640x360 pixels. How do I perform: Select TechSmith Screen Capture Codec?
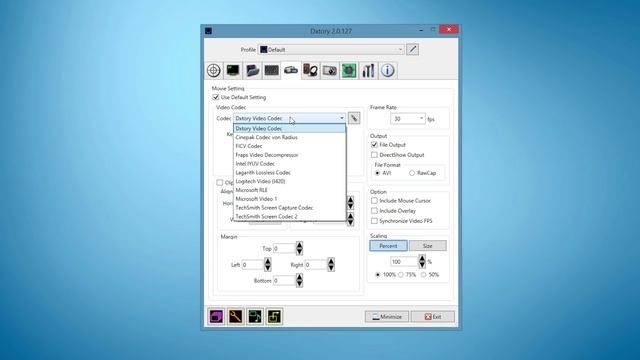(289, 207)
